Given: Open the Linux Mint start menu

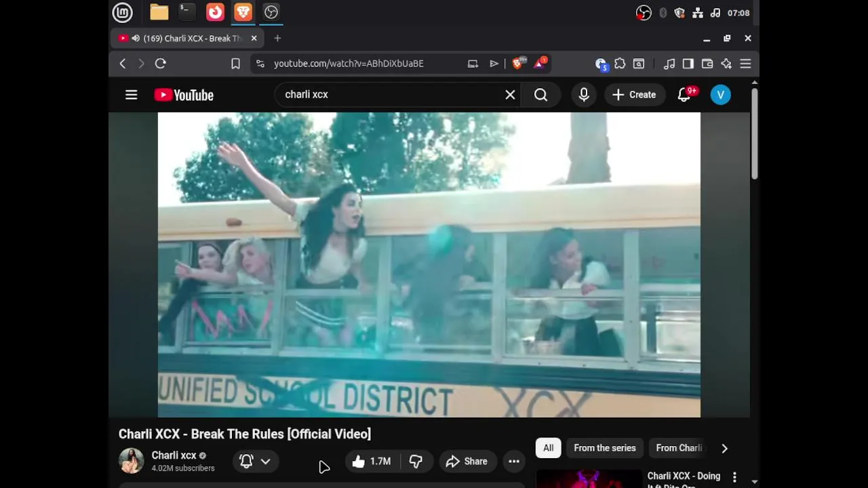Looking at the screenshot, I should pos(123,12).
